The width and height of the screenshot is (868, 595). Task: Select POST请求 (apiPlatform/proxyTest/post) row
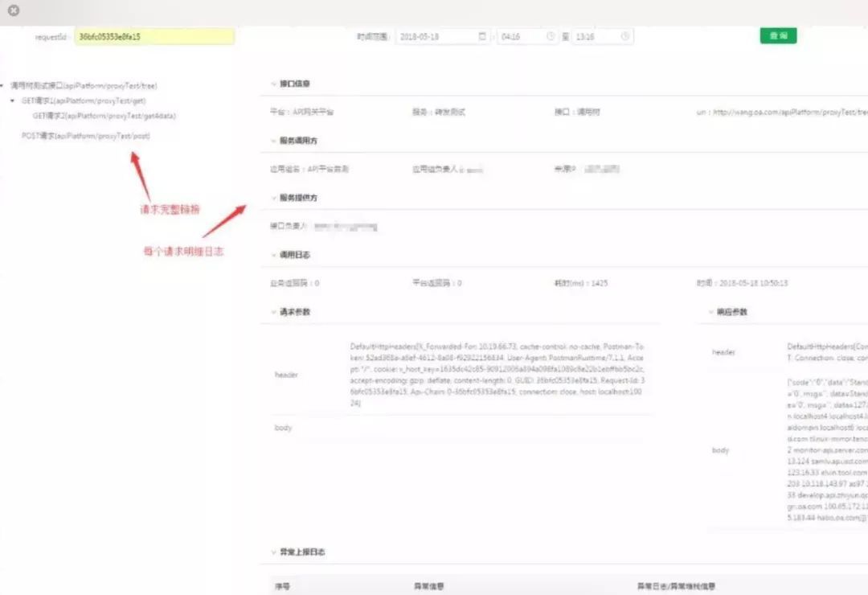(86, 136)
